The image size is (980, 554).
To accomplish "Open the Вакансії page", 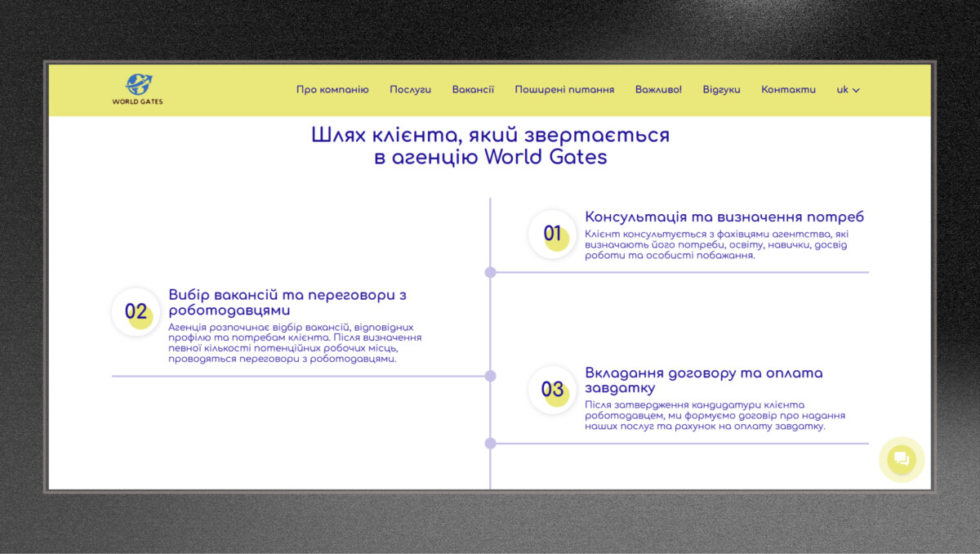I will pyautogui.click(x=473, y=90).
